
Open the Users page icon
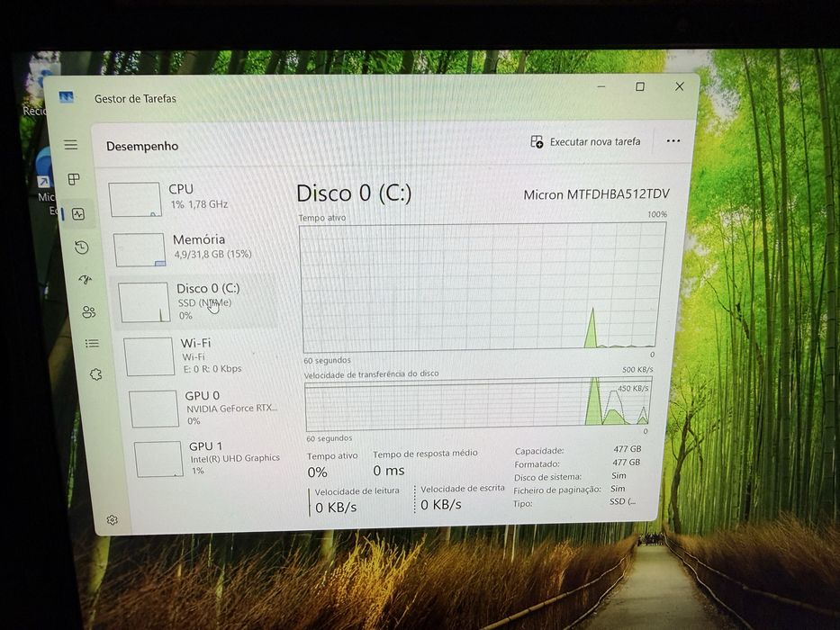coord(88,311)
